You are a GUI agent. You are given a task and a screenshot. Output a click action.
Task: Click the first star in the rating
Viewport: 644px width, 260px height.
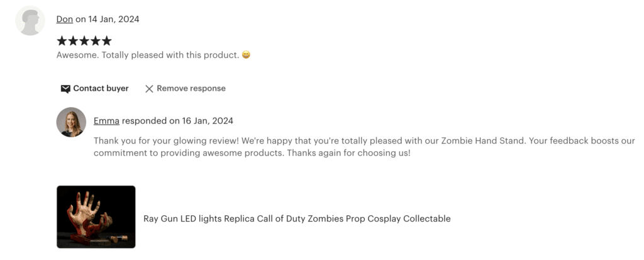coord(62,41)
